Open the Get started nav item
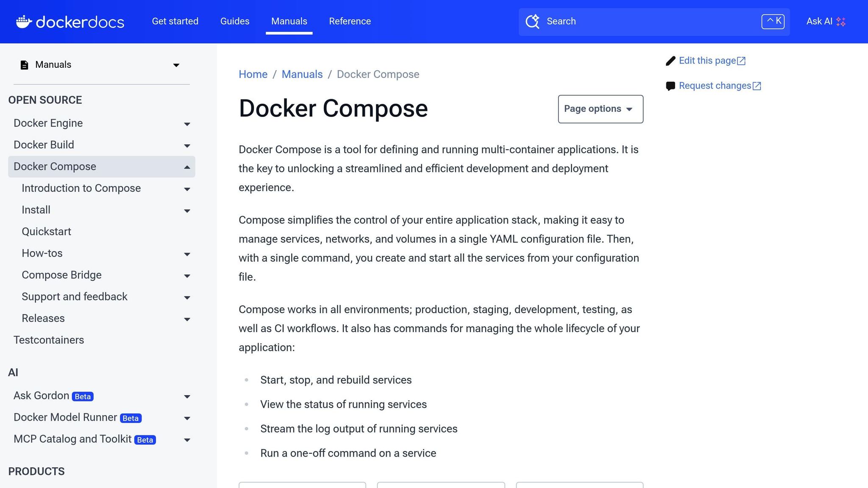The image size is (868, 488). (175, 21)
